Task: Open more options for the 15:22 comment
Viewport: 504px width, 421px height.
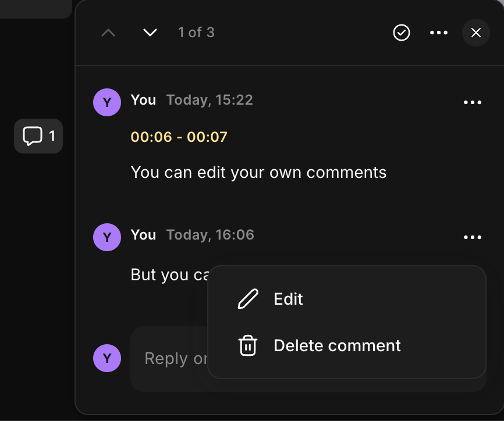Action: click(473, 102)
